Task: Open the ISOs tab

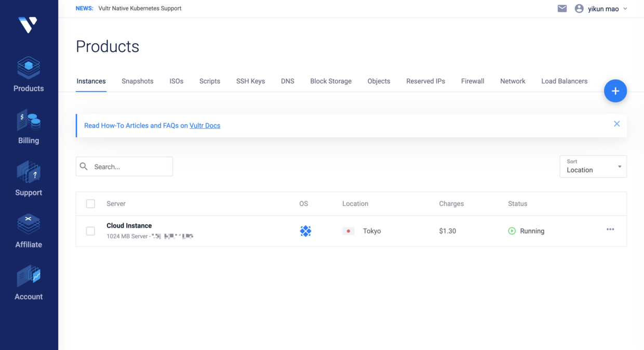Action: coord(176,81)
